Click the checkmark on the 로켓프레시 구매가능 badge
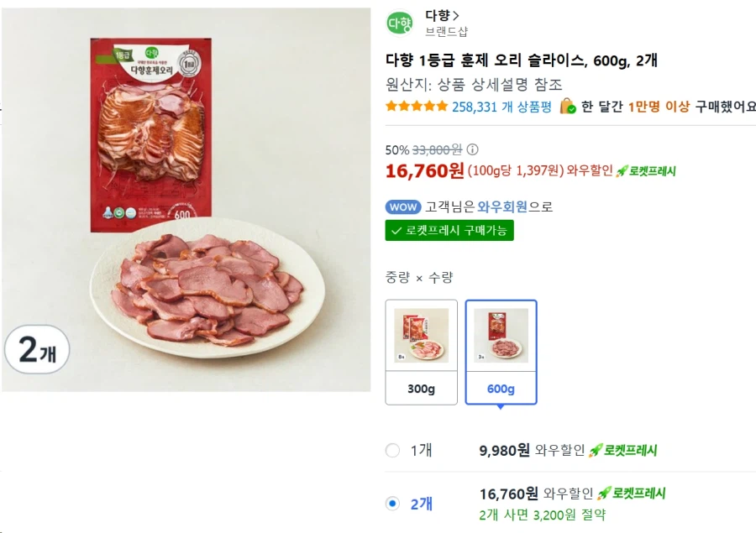The image size is (756, 533). tap(395, 230)
